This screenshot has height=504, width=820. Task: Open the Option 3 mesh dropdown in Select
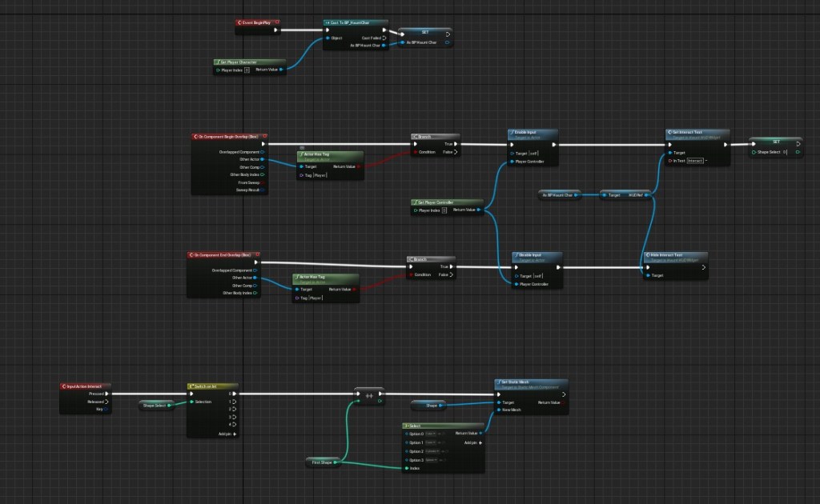click(x=433, y=460)
